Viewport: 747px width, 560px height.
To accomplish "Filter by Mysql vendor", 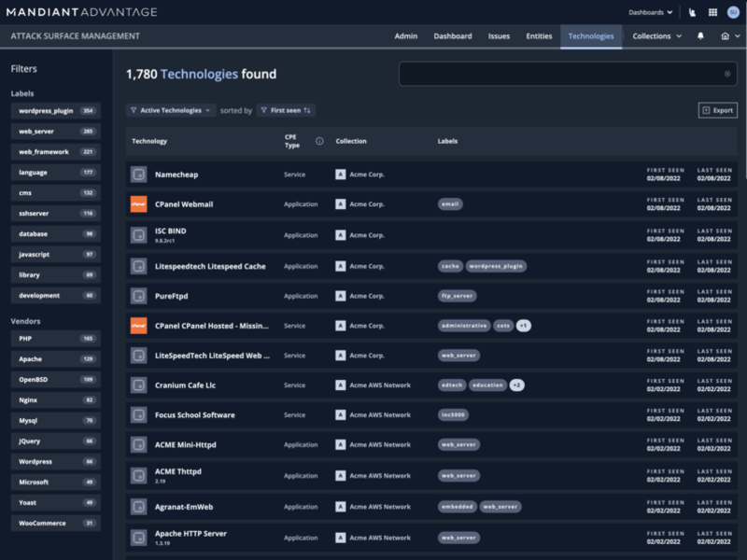I will click(56, 421).
